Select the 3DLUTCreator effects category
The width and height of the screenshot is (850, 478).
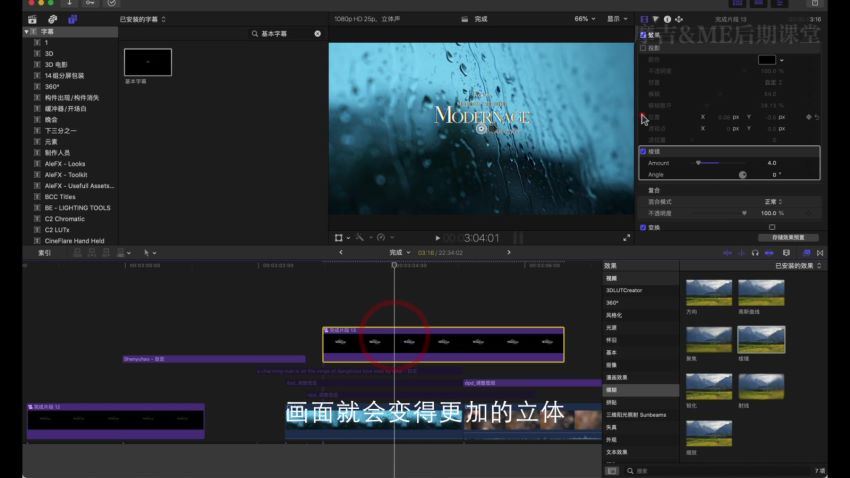tap(623, 290)
